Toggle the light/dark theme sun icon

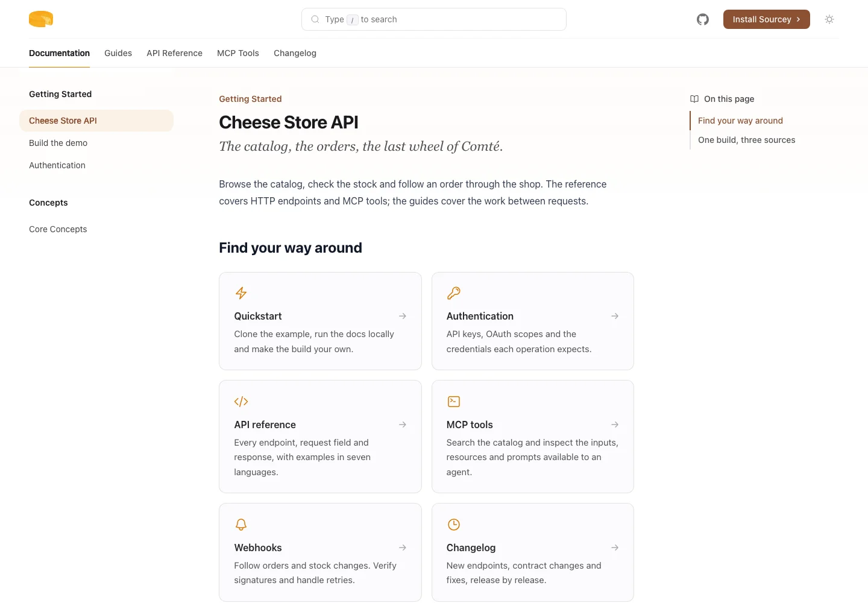(829, 19)
